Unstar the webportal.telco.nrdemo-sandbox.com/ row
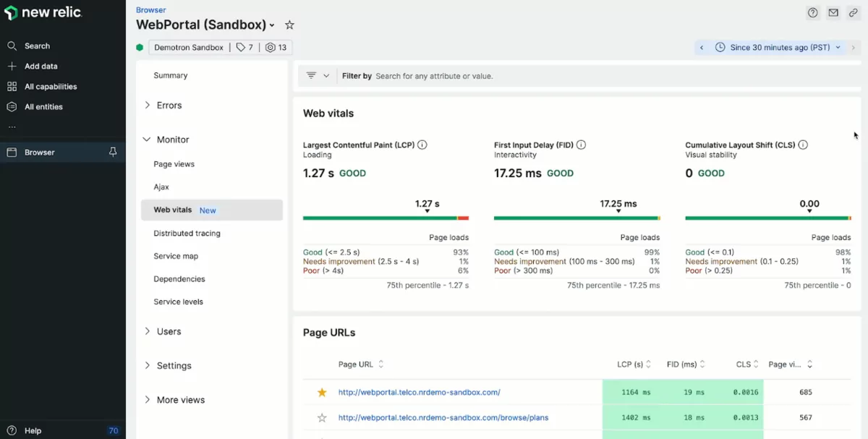The height and width of the screenshot is (439, 868). pos(322,392)
